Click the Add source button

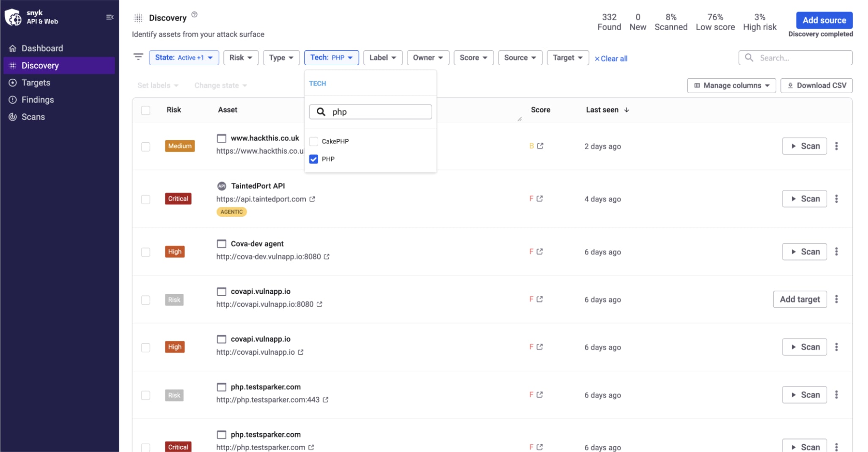point(824,20)
